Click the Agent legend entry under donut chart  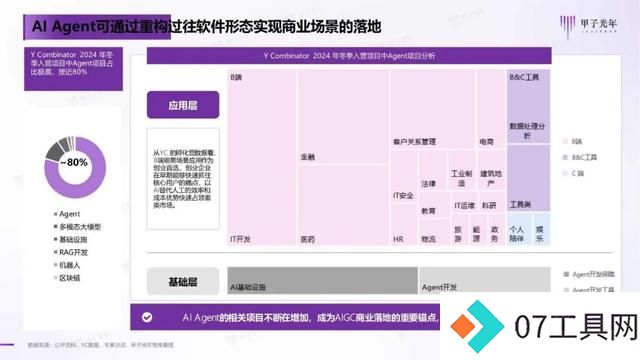(67, 214)
